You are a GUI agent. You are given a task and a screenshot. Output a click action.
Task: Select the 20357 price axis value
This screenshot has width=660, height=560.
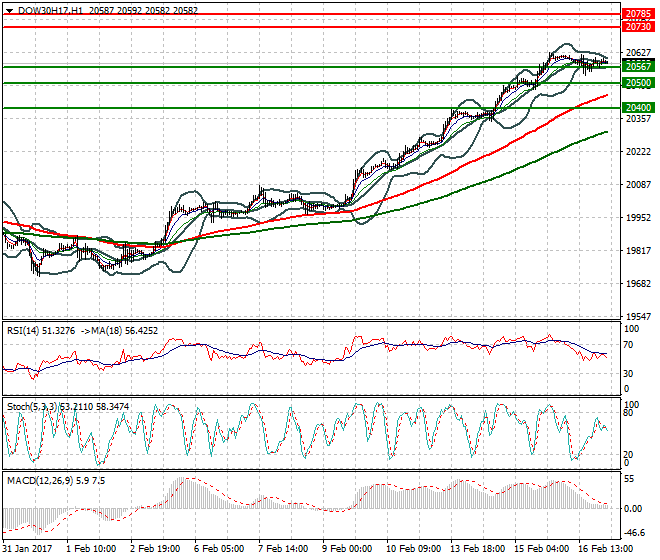pos(638,119)
